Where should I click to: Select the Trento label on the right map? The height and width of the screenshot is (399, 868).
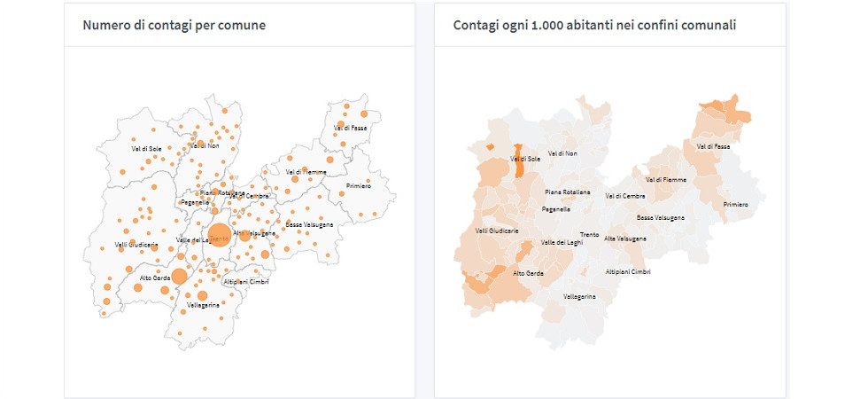589,234
